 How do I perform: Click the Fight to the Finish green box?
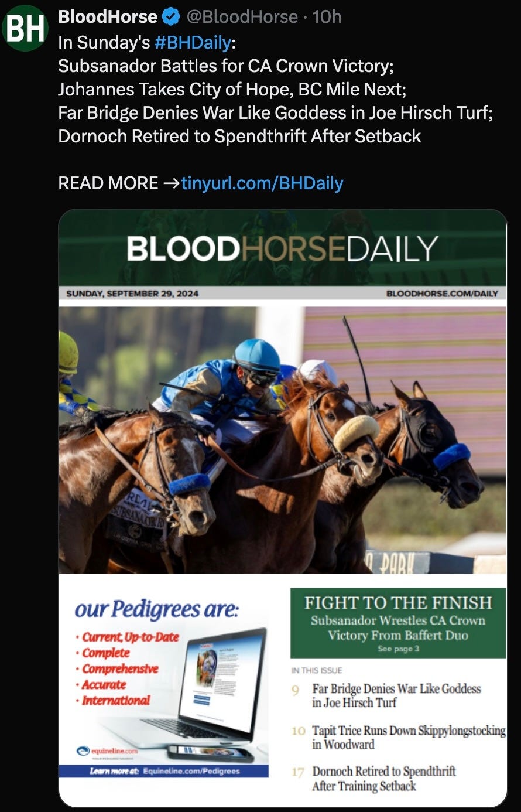point(398,623)
